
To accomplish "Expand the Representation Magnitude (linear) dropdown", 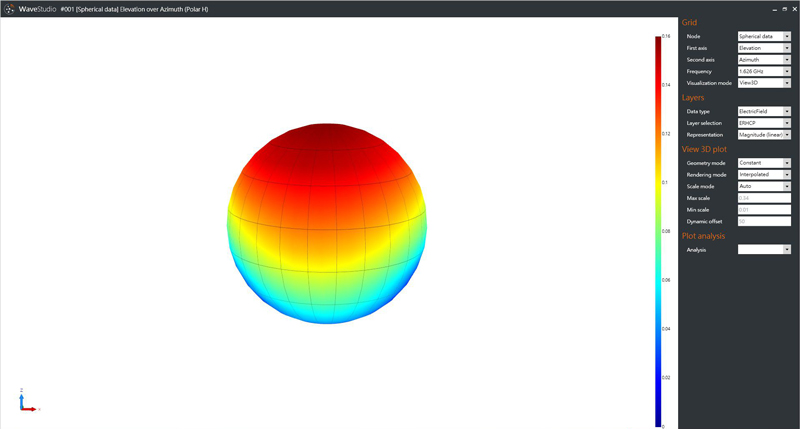I will (x=764, y=134).
